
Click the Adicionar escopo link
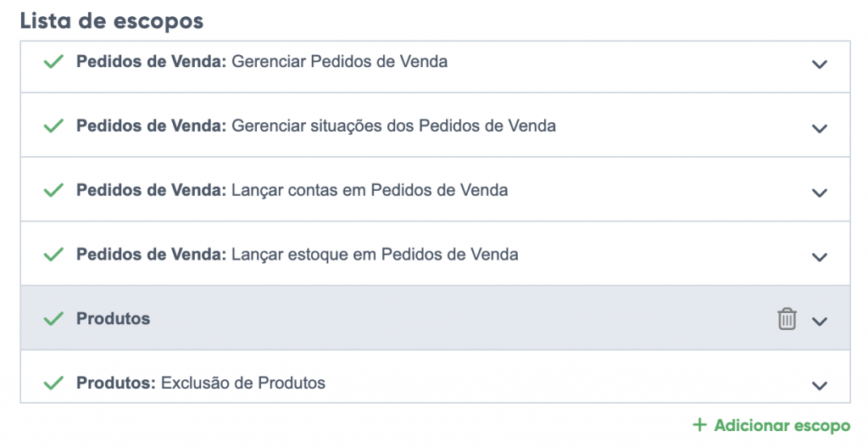782,425
